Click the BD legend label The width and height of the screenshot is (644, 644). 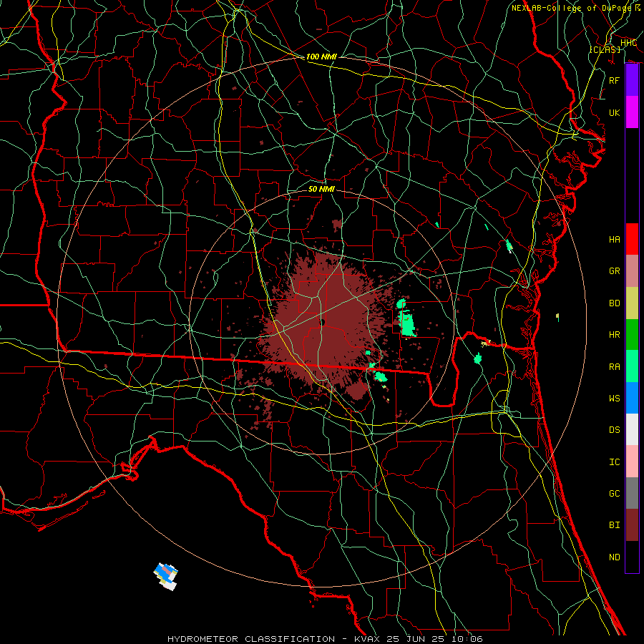click(614, 303)
